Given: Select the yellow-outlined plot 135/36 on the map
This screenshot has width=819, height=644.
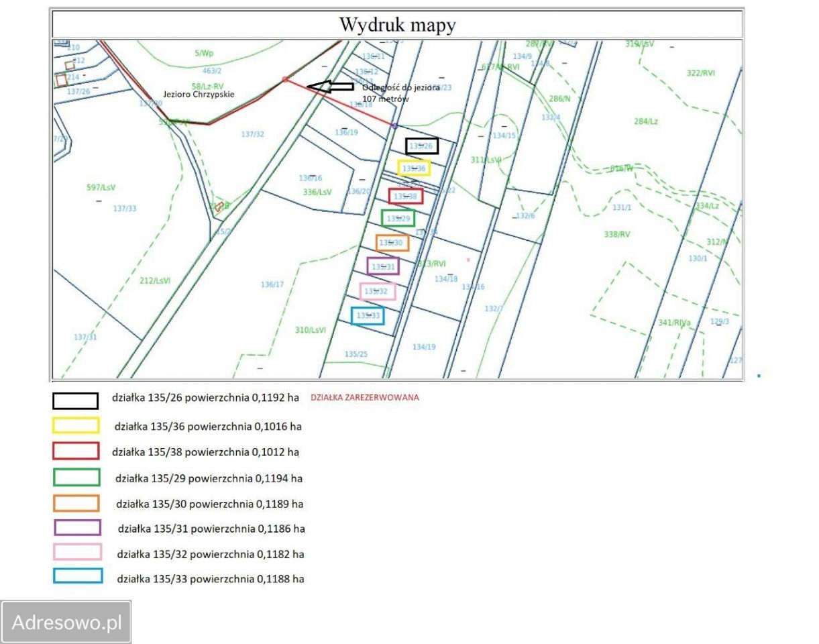Looking at the screenshot, I should [413, 168].
